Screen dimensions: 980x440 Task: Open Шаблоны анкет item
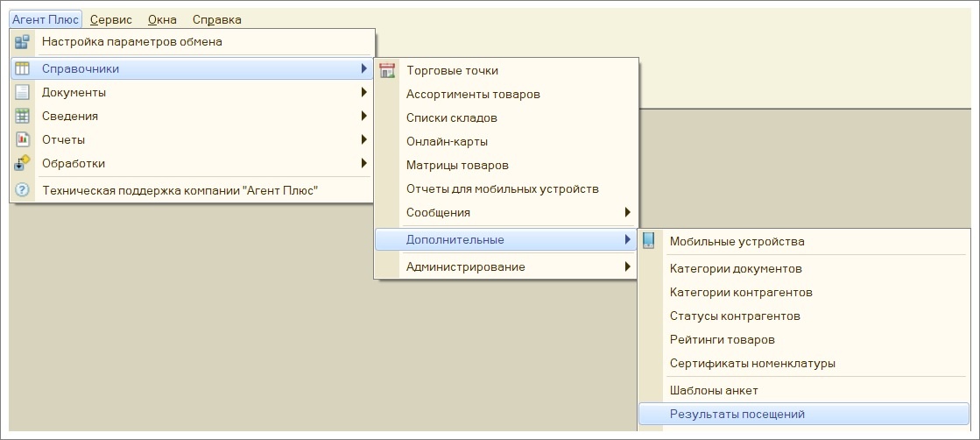tap(714, 391)
